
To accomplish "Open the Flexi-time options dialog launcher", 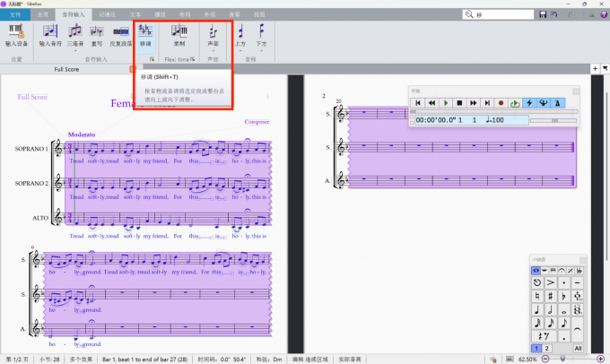I will (x=193, y=59).
